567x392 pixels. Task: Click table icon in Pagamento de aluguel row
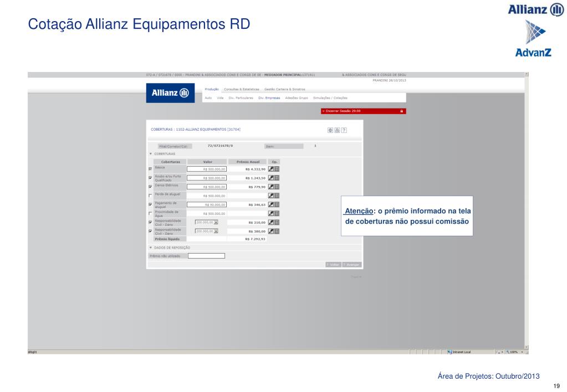(x=277, y=204)
